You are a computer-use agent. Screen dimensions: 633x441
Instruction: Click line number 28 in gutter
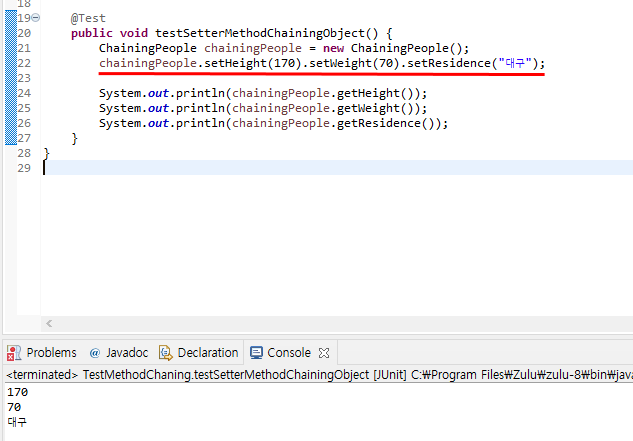(24, 153)
